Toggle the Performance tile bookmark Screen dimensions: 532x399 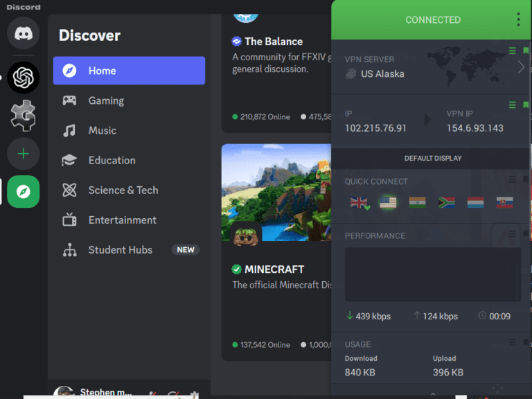click(526, 233)
